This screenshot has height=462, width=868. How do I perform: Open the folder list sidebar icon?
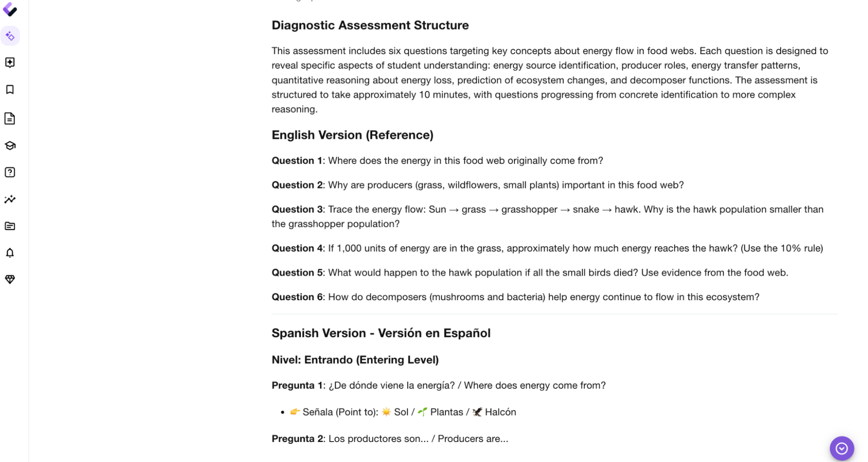(10, 226)
